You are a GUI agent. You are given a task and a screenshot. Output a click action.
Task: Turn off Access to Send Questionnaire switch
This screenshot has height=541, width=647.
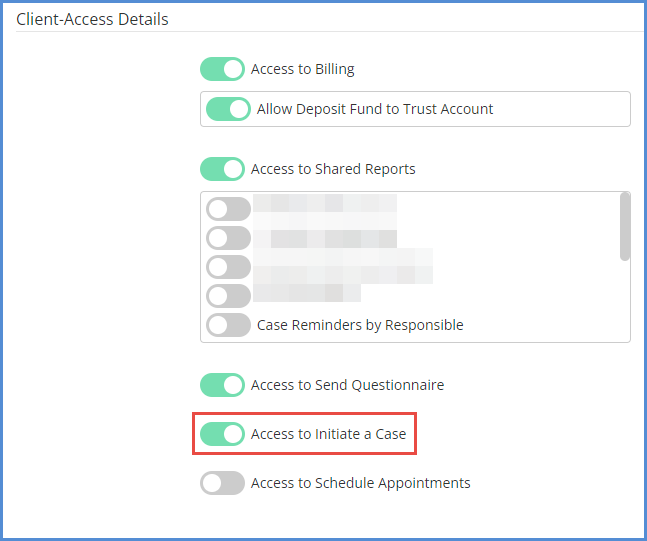point(222,385)
